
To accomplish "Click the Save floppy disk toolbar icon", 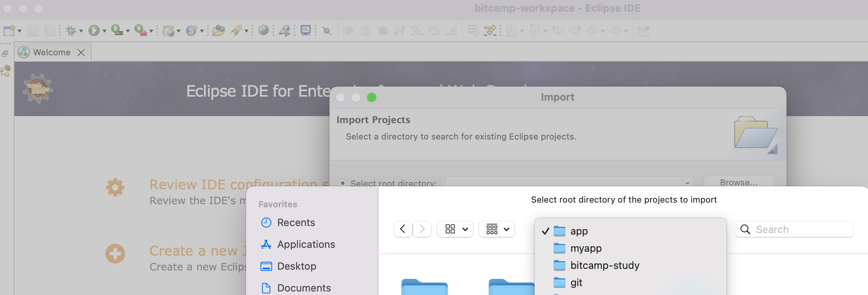I will (33, 30).
